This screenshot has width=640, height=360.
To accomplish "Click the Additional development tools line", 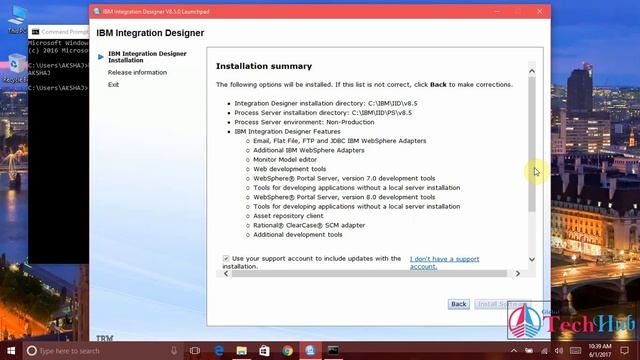I will click(298, 235).
